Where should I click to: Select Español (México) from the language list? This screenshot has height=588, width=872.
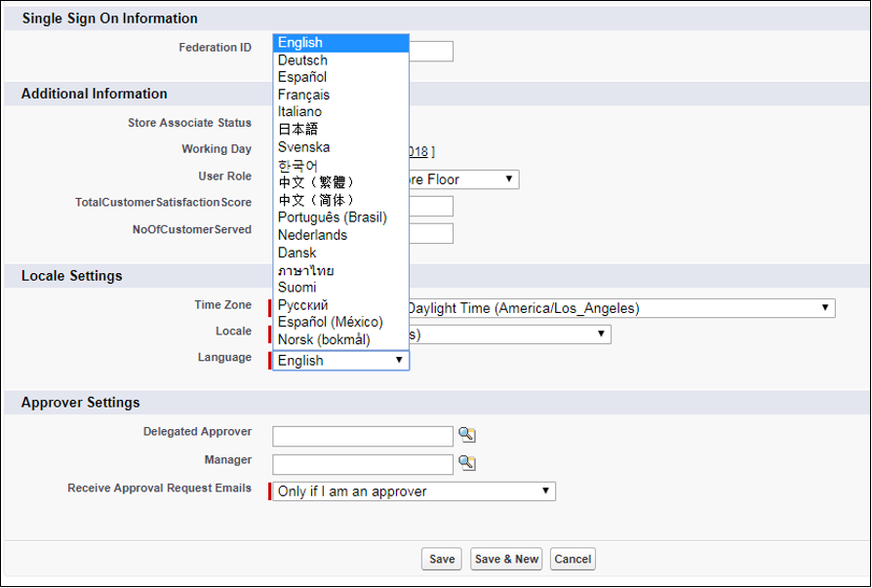pyautogui.click(x=320, y=321)
